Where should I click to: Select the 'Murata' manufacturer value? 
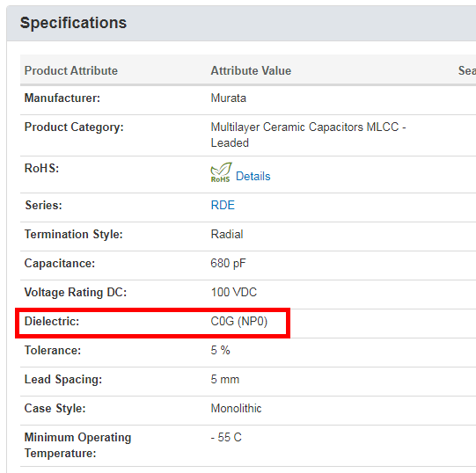228,98
